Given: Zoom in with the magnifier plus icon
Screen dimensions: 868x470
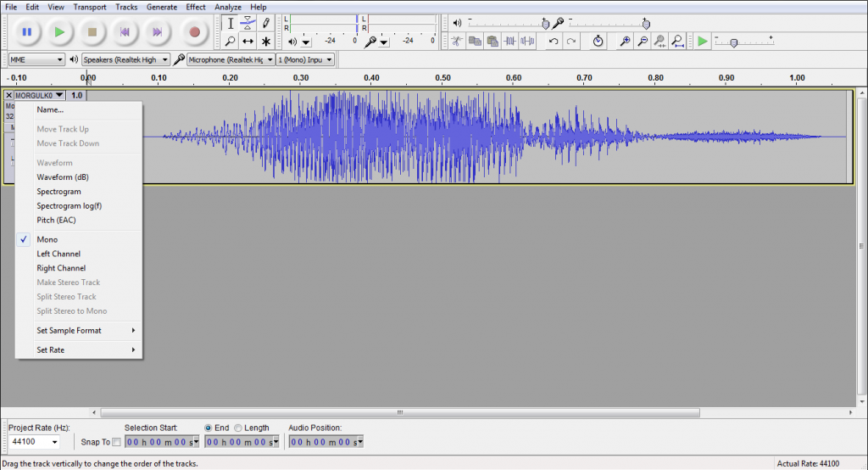Looking at the screenshot, I should click(625, 41).
